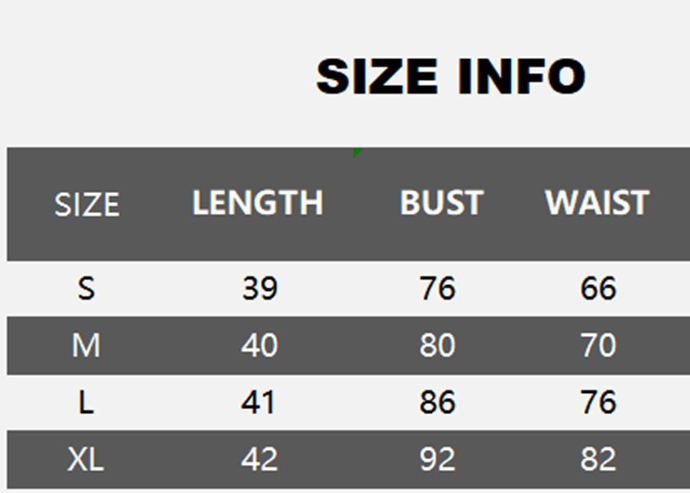Click bust value 92 in XL row
Screen dimensions: 690x493
point(438,460)
